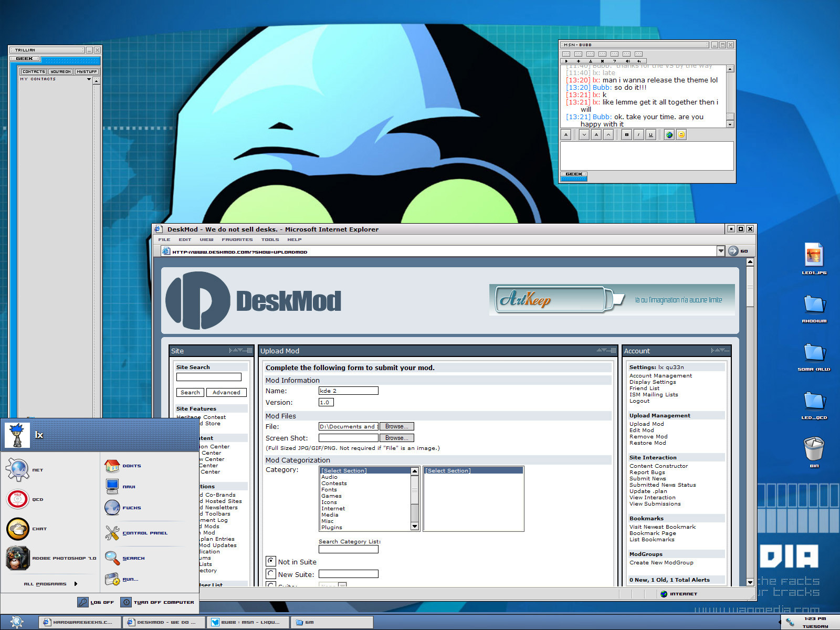This screenshot has width=840, height=630.
Task: Click the globe icon in MSN toolbar
Action: pyautogui.click(x=669, y=135)
